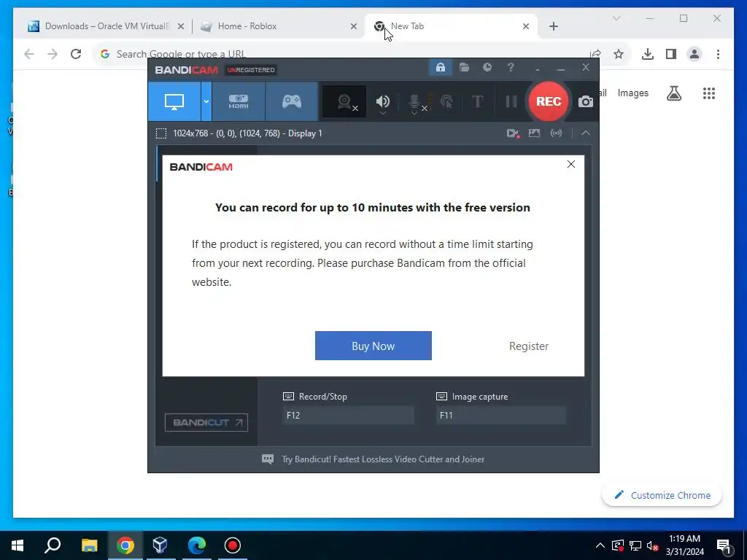
Task: Close the Home - Roblox tab
Action: [354, 26]
